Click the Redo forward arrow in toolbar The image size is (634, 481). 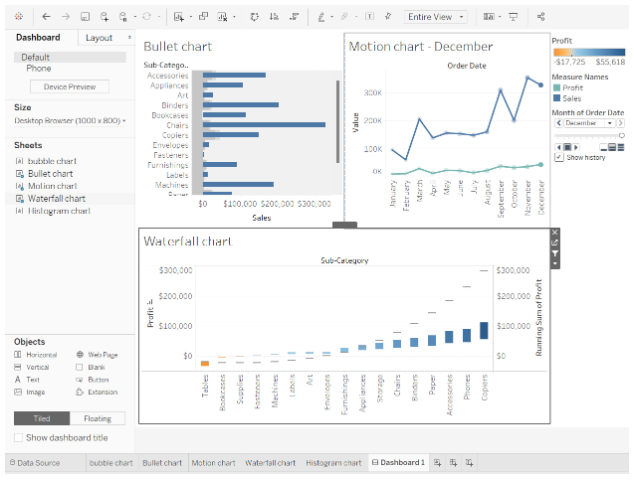click(66, 17)
